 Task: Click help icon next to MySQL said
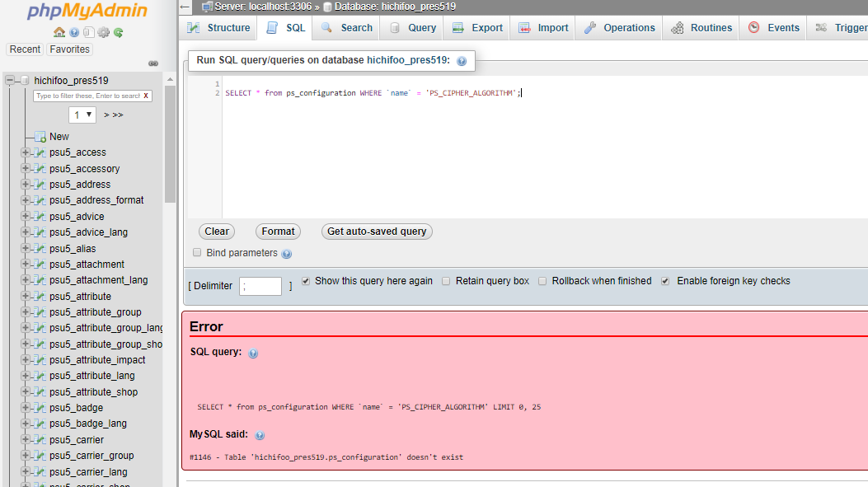click(x=260, y=435)
